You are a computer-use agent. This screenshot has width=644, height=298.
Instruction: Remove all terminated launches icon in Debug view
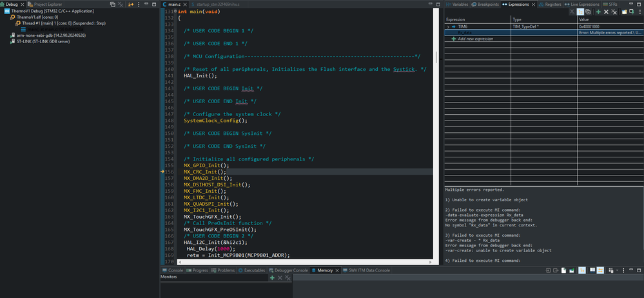pyautogui.click(x=121, y=4)
